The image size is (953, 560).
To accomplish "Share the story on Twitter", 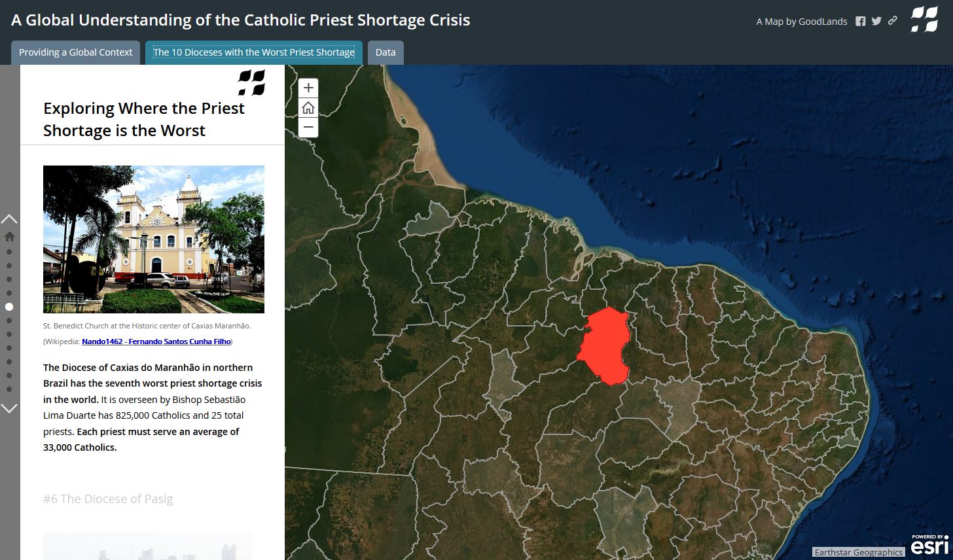I will 876,21.
